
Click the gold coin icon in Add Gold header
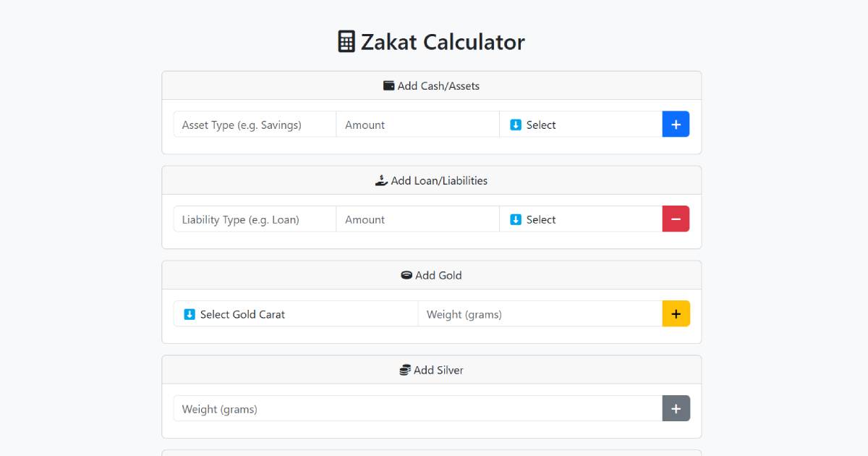coord(407,275)
